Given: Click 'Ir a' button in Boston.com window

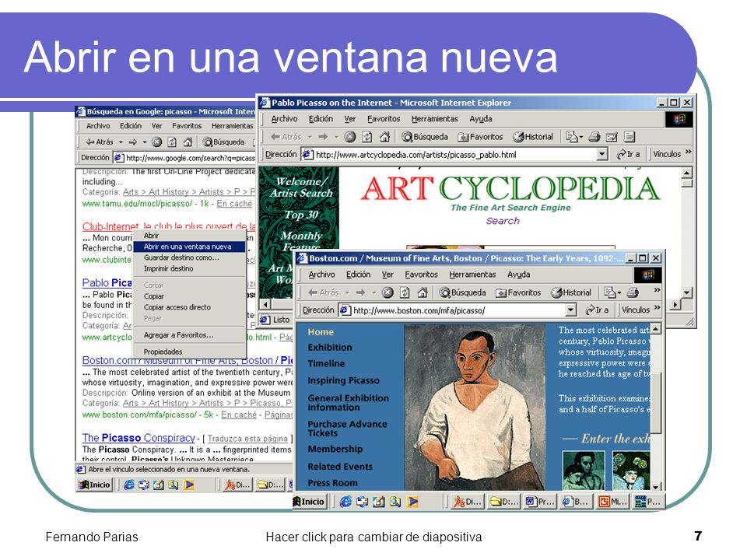Looking at the screenshot, I should [597, 310].
